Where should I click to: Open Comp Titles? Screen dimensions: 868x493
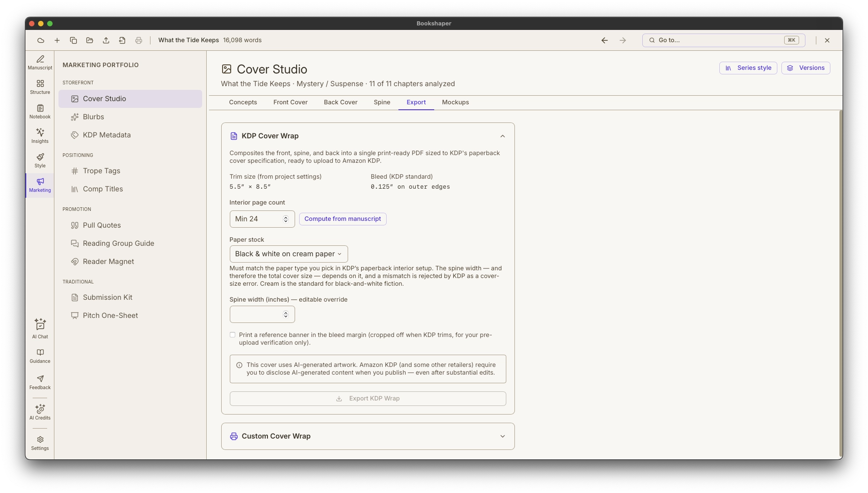(130, 189)
